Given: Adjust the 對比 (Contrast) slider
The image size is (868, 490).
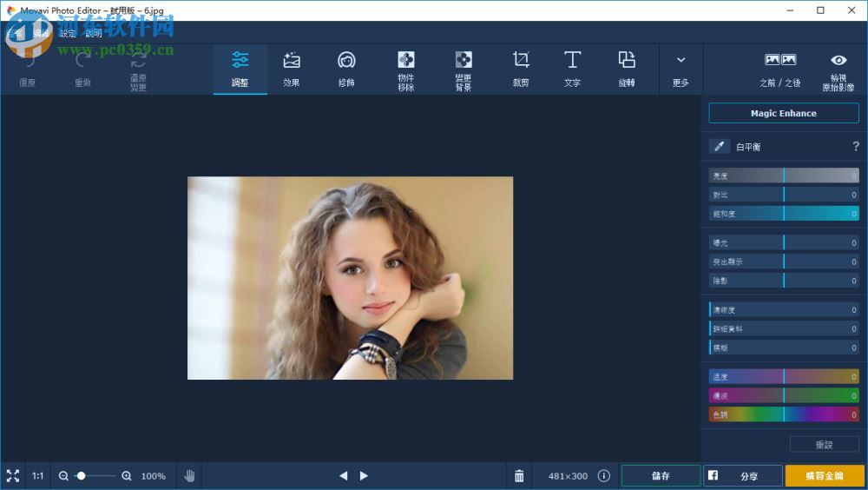Looking at the screenshot, I should click(784, 195).
